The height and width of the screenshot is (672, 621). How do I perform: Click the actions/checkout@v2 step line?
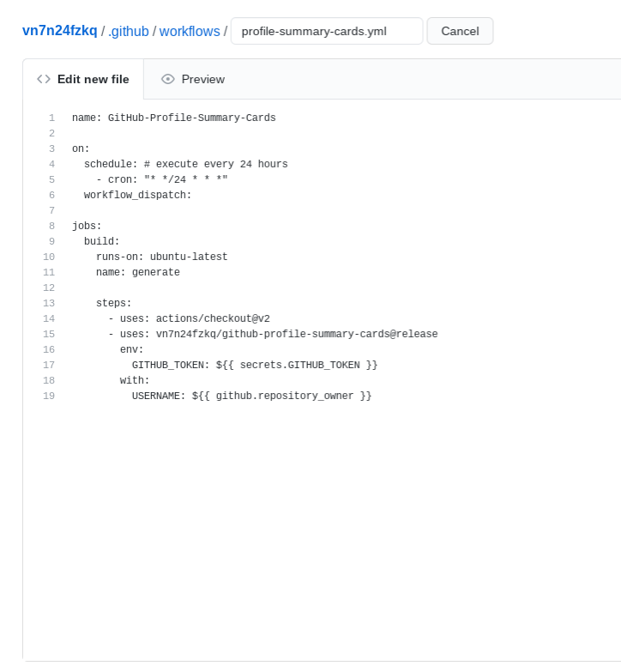(x=189, y=318)
